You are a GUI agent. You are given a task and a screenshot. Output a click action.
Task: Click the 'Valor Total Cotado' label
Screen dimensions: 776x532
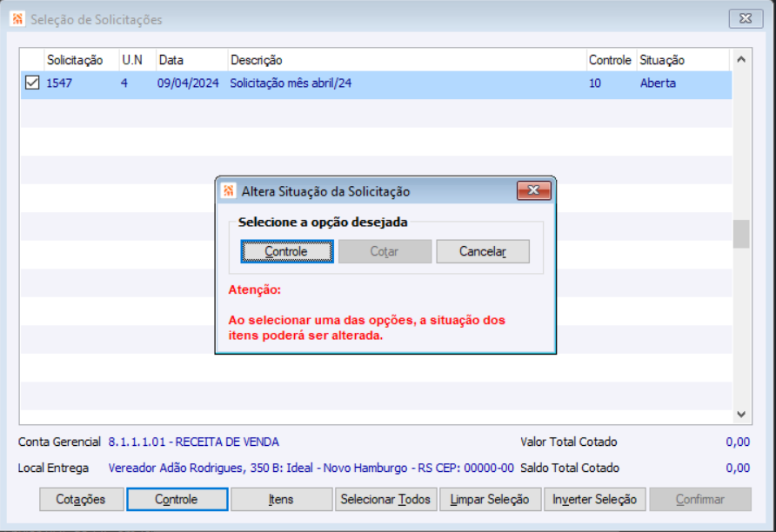point(569,442)
